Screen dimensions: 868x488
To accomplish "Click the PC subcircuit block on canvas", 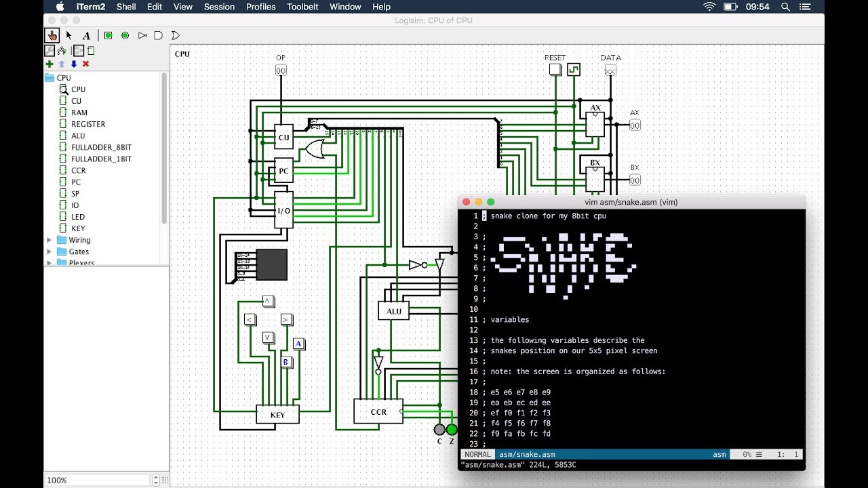I will 283,171.
